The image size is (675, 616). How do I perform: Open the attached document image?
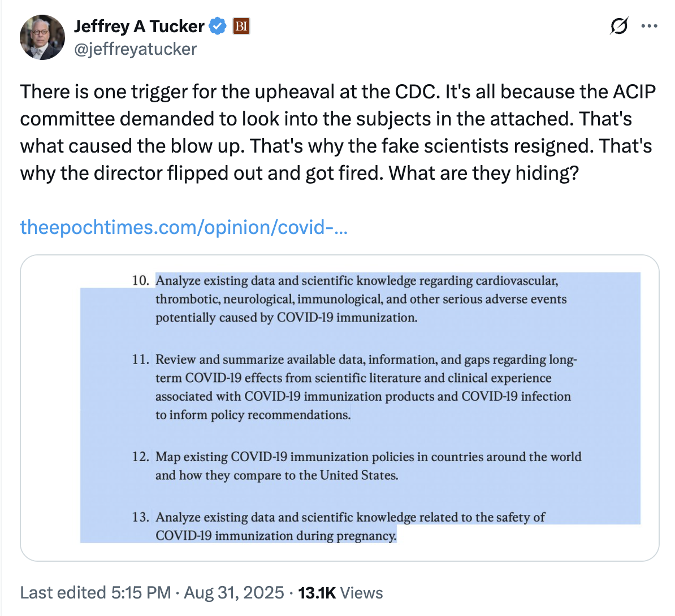coord(339,407)
